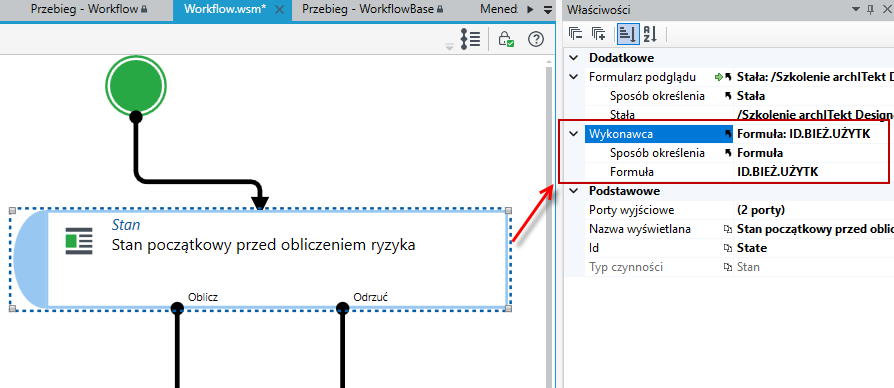
Task: Click the Id value State
Action: [751, 248]
